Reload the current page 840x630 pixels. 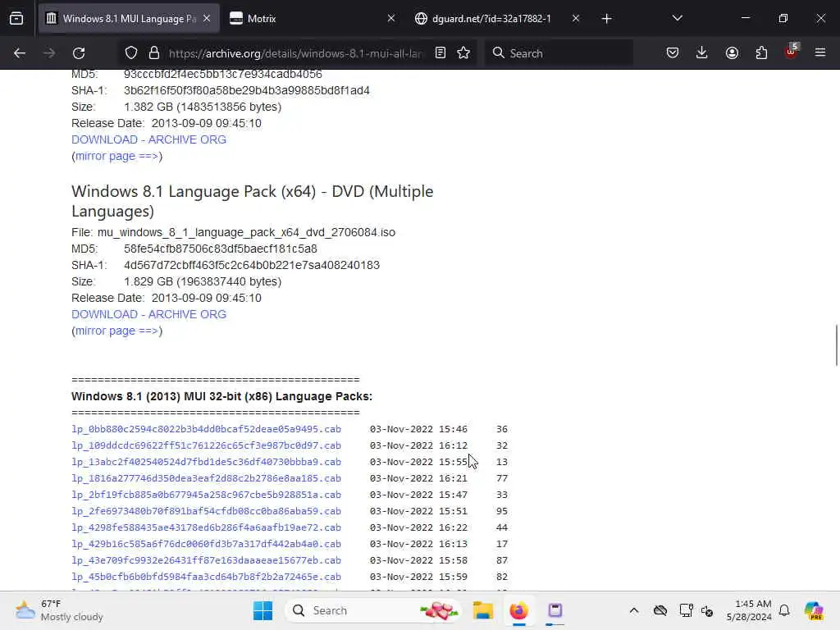point(79,53)
